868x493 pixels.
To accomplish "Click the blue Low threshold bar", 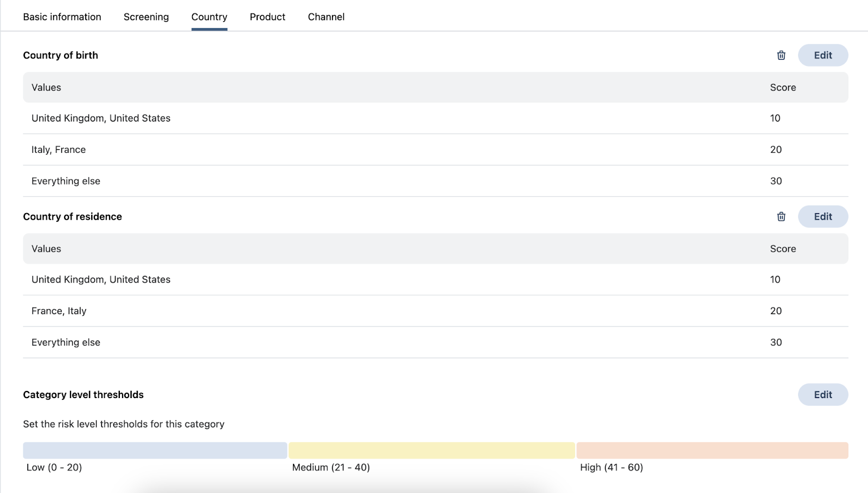I will point(155,450).
